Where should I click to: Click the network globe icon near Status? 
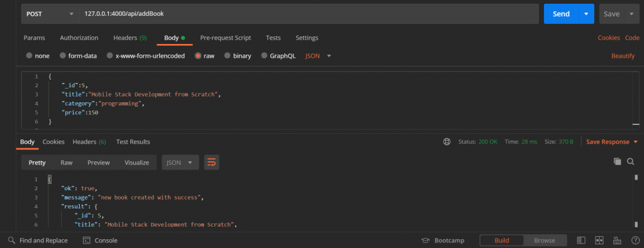447,142
